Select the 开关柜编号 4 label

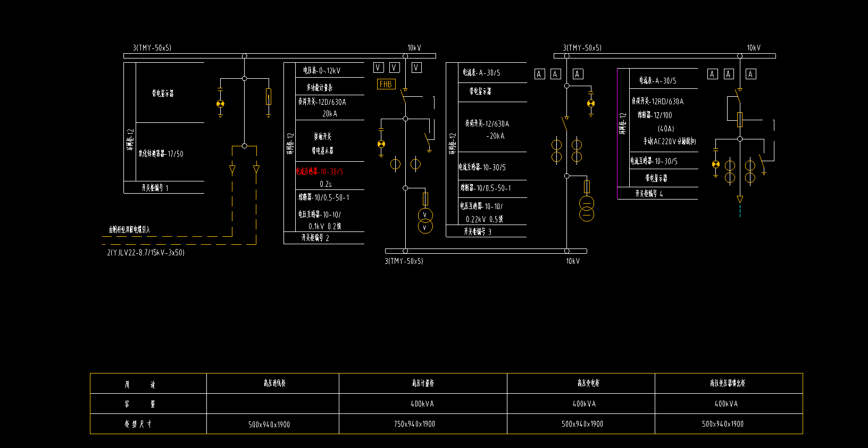coord(649,194)
